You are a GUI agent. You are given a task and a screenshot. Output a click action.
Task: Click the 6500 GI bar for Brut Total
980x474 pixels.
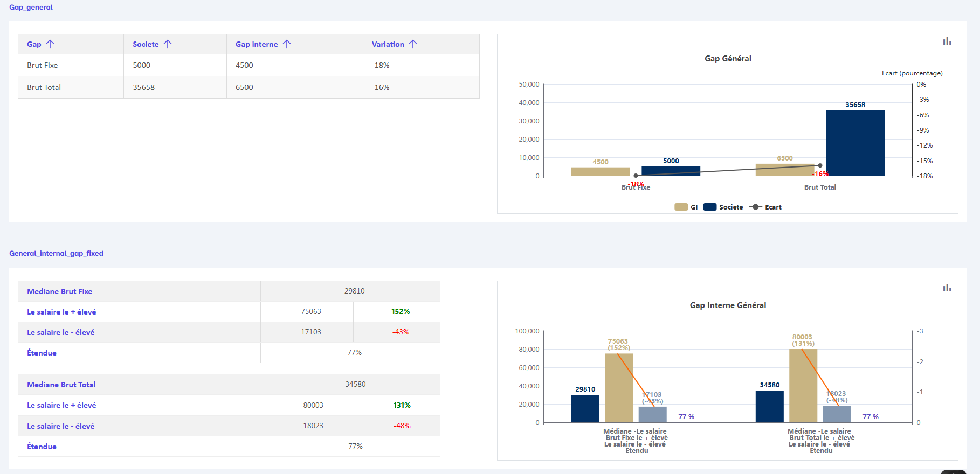coord(784,170)
